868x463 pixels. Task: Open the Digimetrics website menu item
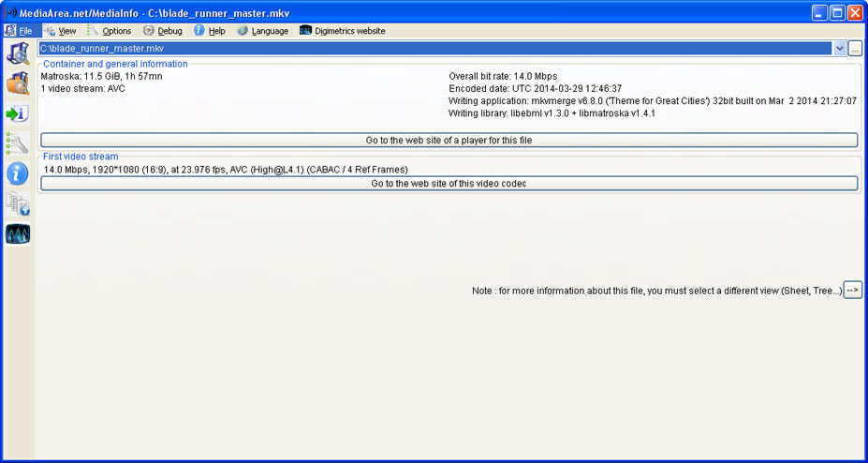[343, 31]
